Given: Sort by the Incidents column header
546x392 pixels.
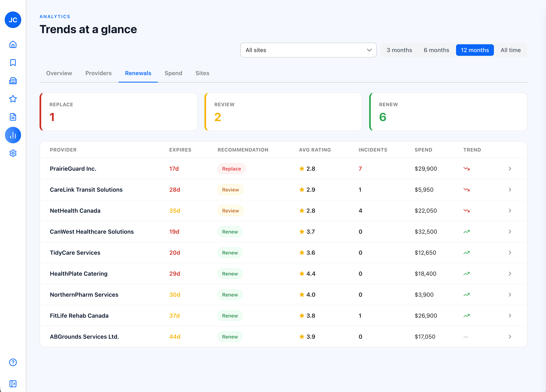Looking at the screenshot, I should [373, 150].
